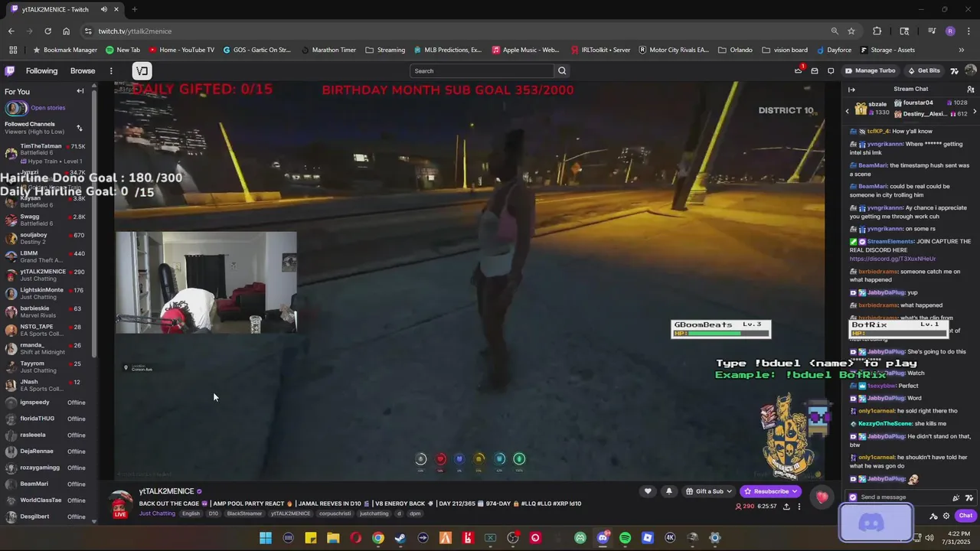Reload the browser page
The width and height of the screenshot is (980, 551).
[x=47, y=31]
